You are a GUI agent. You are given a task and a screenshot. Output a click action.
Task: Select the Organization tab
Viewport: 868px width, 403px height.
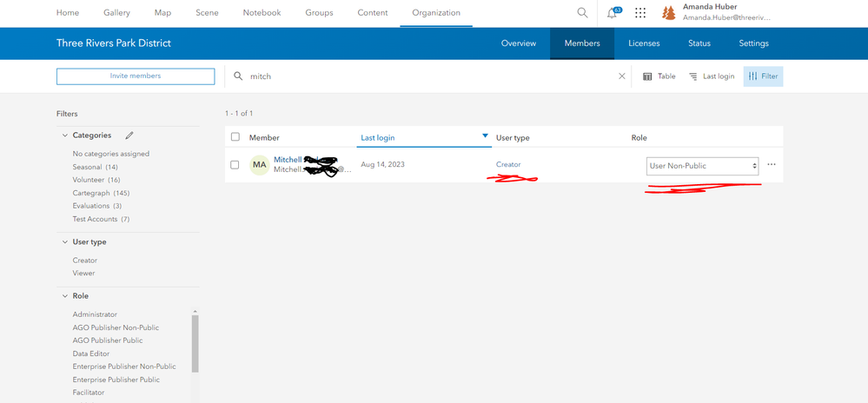coord(436,13)
